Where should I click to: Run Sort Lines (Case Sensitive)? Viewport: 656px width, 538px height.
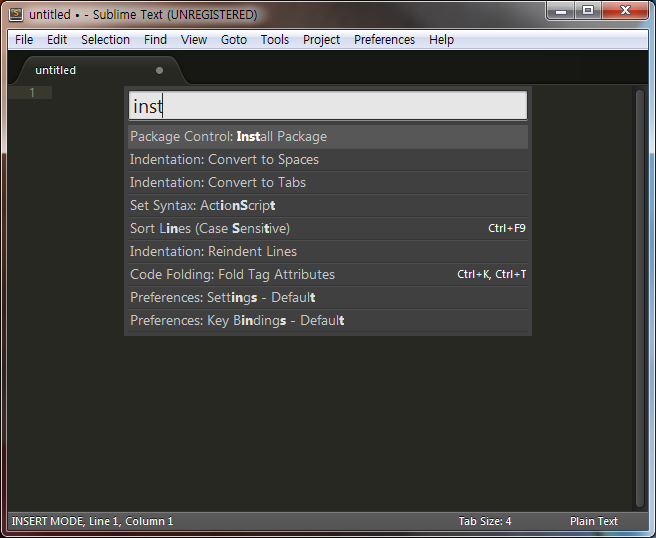coord(328,228)
